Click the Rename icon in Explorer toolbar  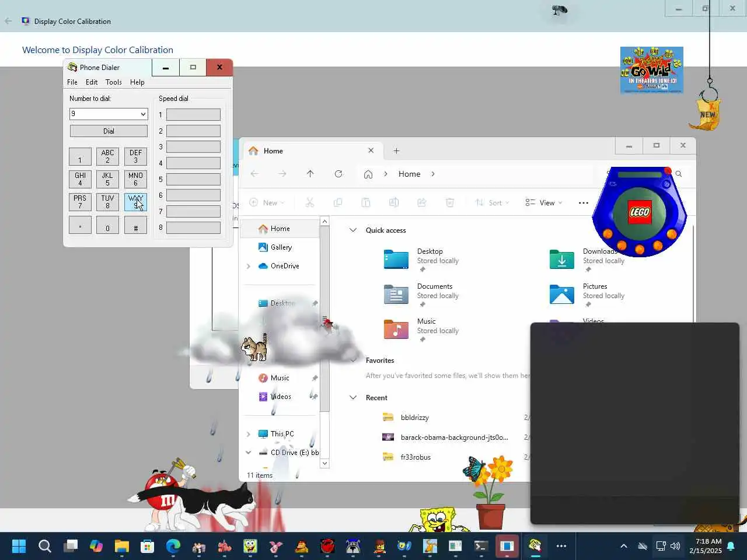coord(394,202)
